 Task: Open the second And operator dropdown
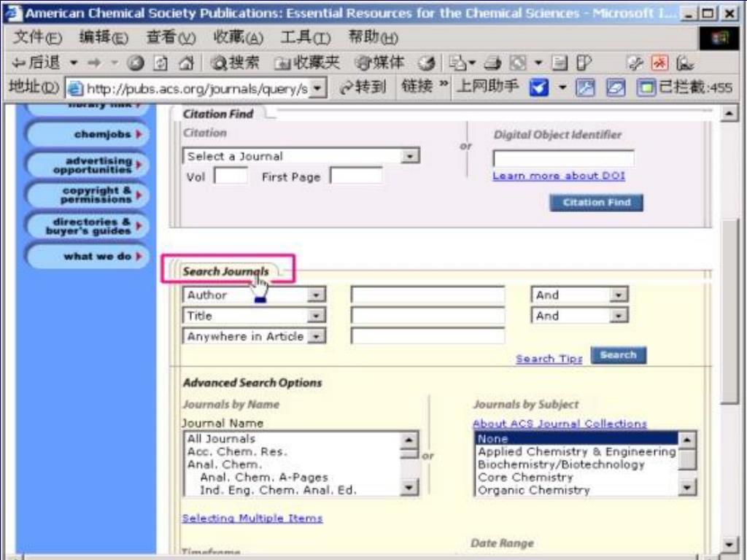click(x=580, y=315)
